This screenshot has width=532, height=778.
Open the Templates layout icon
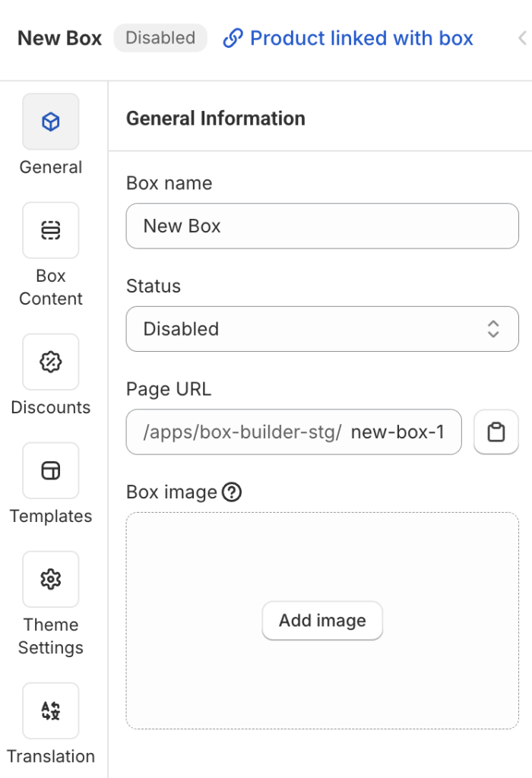point(51,470)
